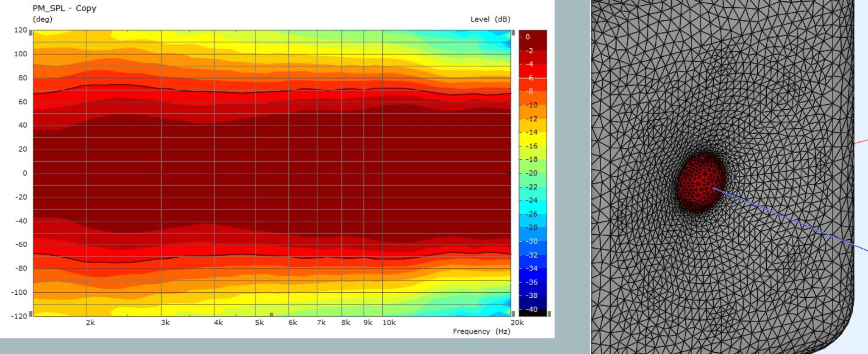Image resolution: width=868 pixels, height=354 pixels.
Task: Click the 0 degree axis tick label
Action: [x=25, y=173]
